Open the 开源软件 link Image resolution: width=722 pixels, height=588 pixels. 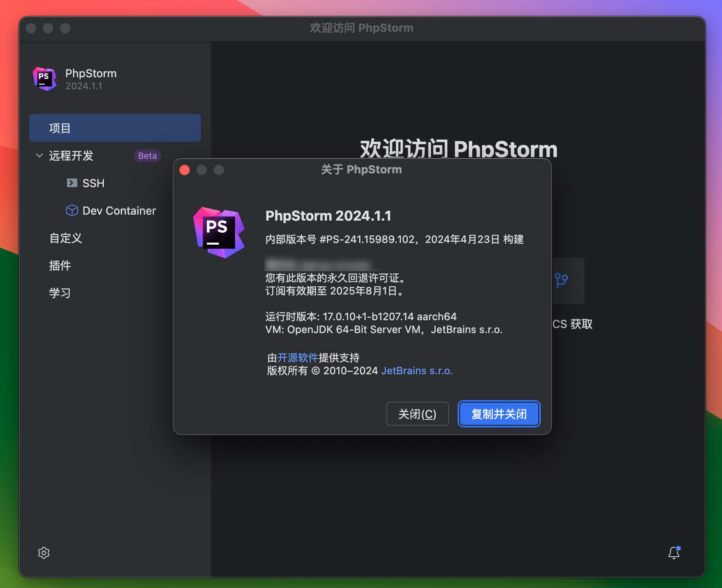pyautogui.click(x=298, y=358)
